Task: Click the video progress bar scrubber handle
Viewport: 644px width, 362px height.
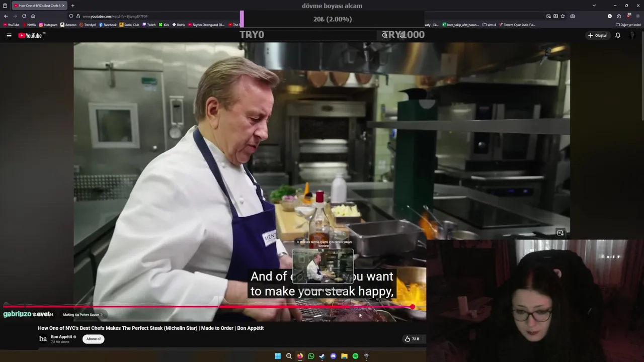Action: 413,307
